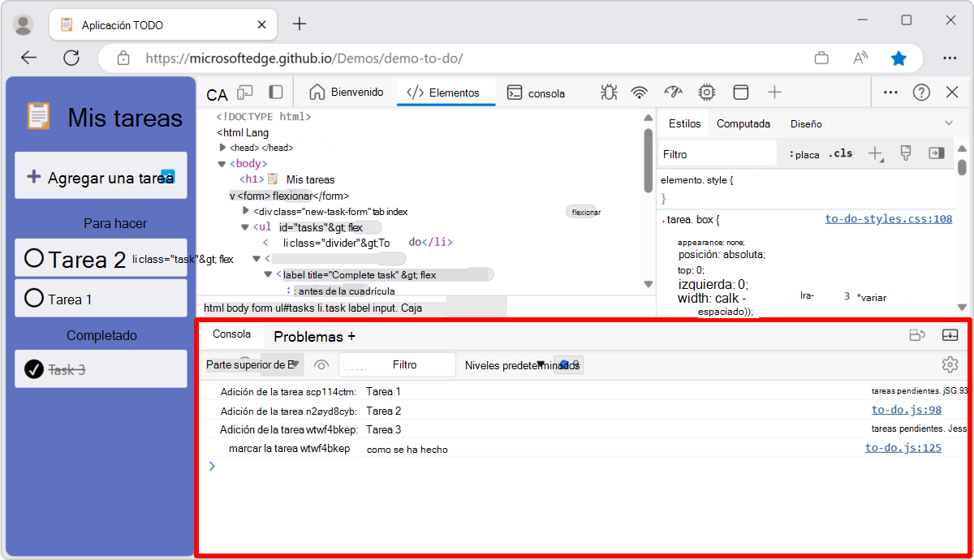View site information lock icon
This screenshot has height=560, width=974.
tap(123, 58)
